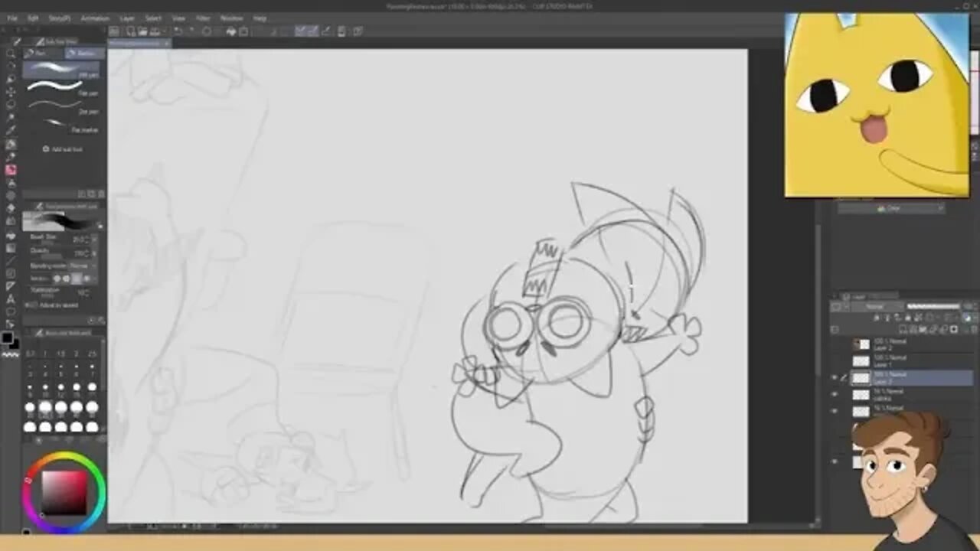This screenshot has width=980, height=551.
Task: Hide the selected Layer 2 via eye icon
Action: pos(835,377)
